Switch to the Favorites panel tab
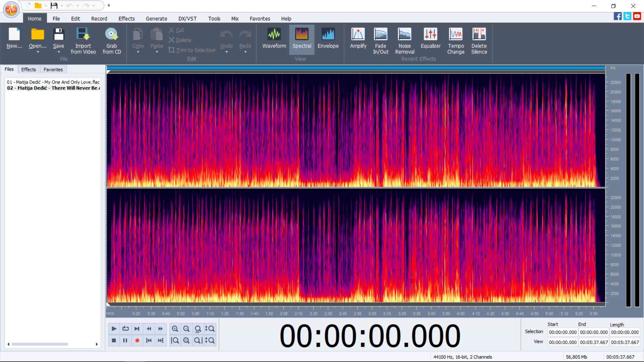This screenshot has width=644, height=362. pyautogui.click(x=53, y=69)
